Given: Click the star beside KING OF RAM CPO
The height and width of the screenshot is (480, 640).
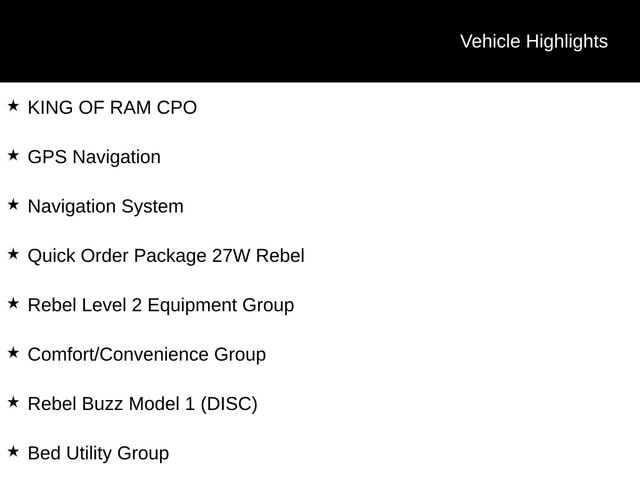Looking at the screenshot, I should [13, 106].
